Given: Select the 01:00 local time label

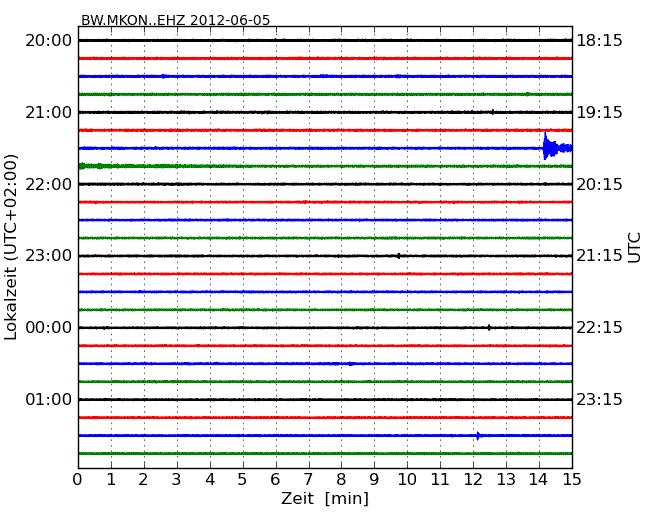Looking at the screenshot, I should pyautogui.click(x=49, y=399).
